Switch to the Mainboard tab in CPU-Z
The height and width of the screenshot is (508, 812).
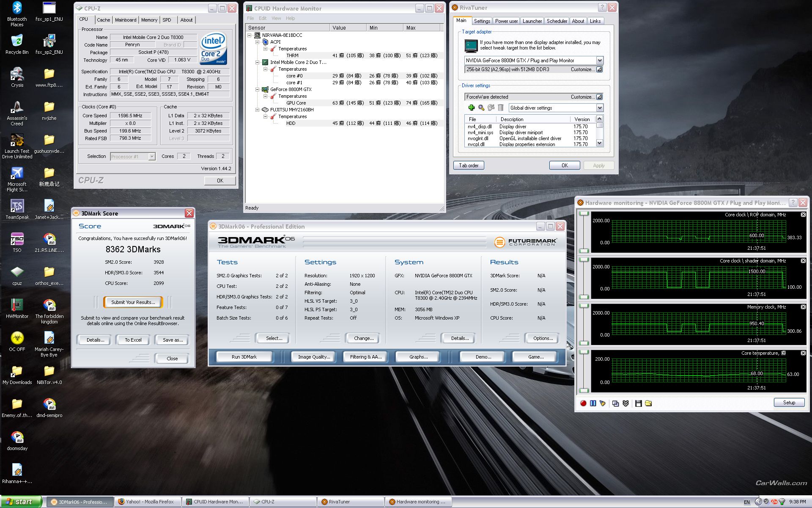click(x=126, y=20)
